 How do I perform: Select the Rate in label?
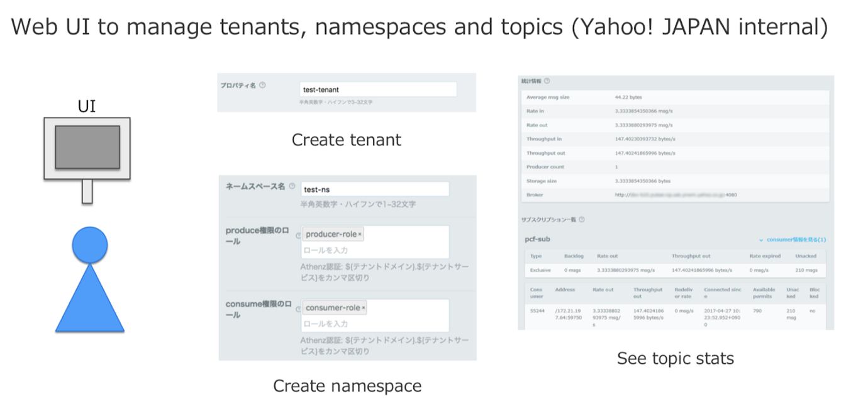pos(535,111)
